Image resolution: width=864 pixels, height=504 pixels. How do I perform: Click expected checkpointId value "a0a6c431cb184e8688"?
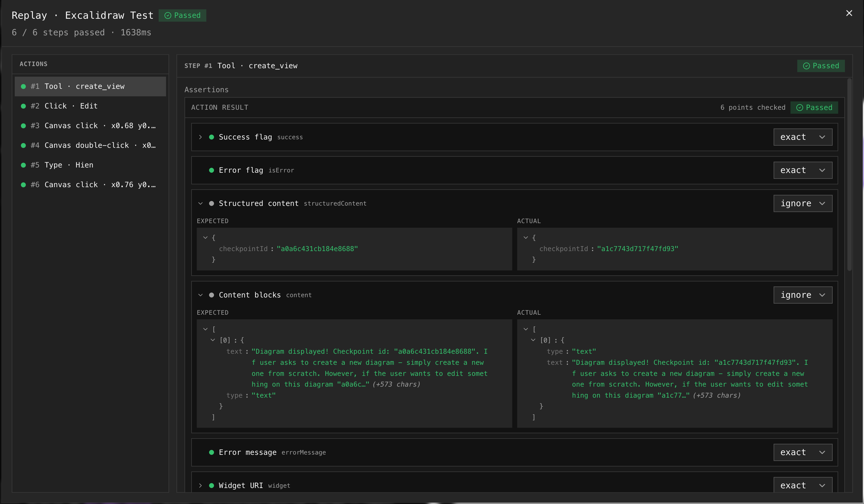(317, 249)
